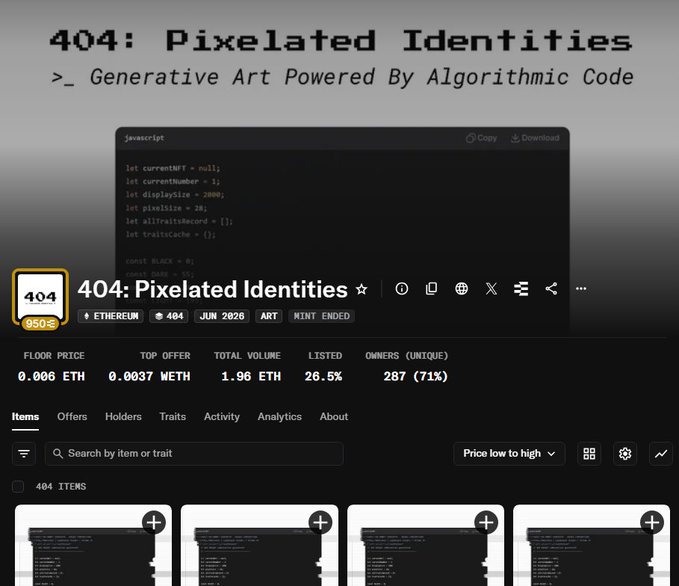Viewport: 679px width, 586px height.
Task: Click the 0.0037 WETH top offer value
Action: 149,376
